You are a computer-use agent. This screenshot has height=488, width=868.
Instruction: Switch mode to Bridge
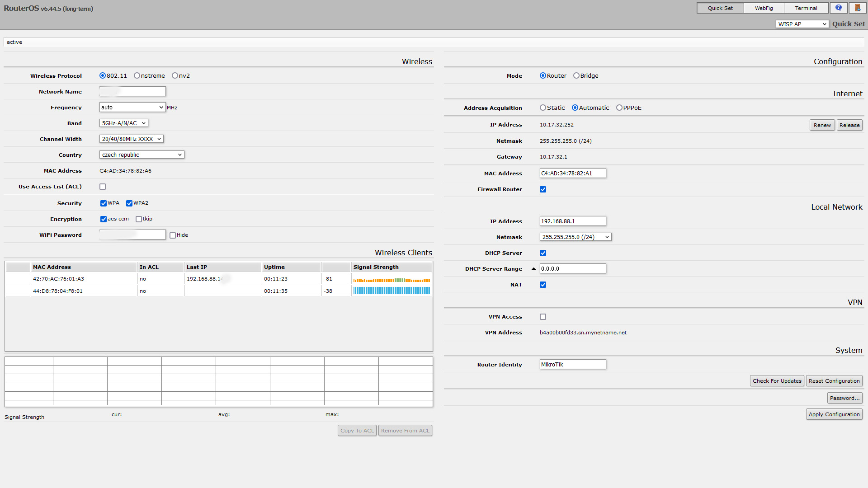pos(576,76)
